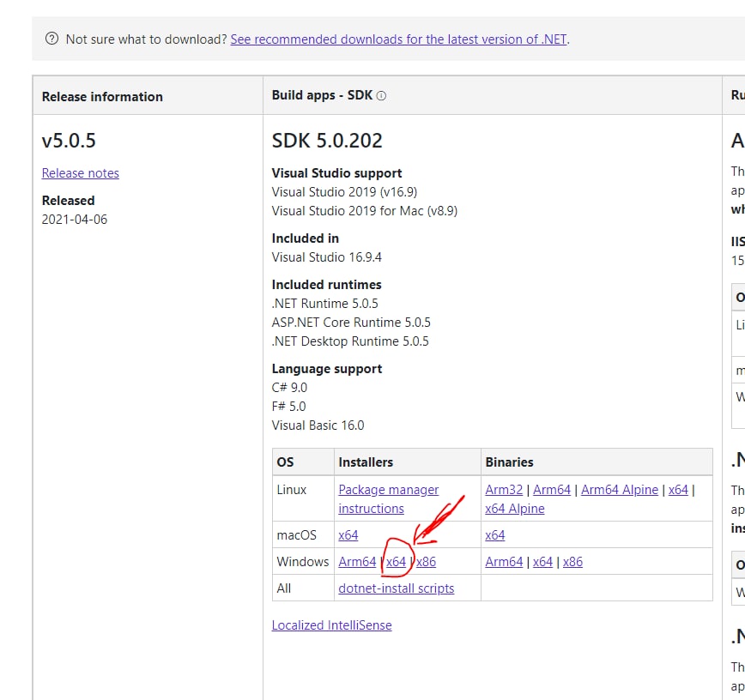The width and height of the screenshot is (745, 700).
Task: Click the Binaries column header
Action: (x=509, y=462)
